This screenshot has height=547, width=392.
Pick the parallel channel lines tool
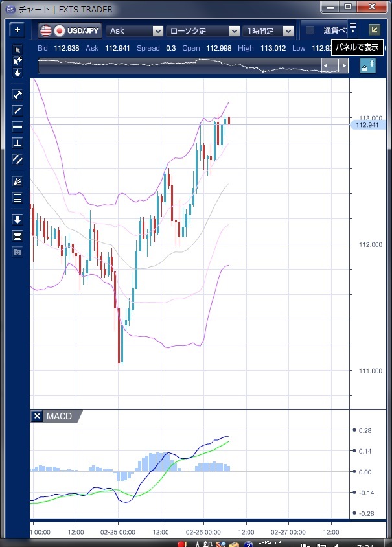coord(17,159)
